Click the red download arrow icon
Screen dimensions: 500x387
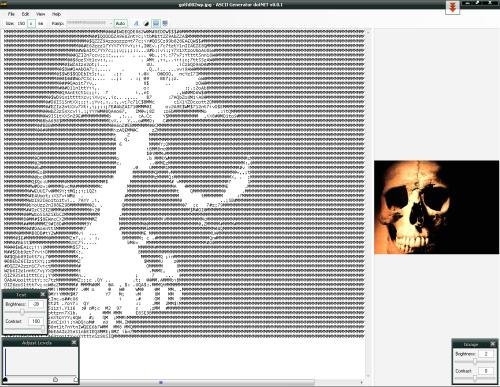[452, 8]
